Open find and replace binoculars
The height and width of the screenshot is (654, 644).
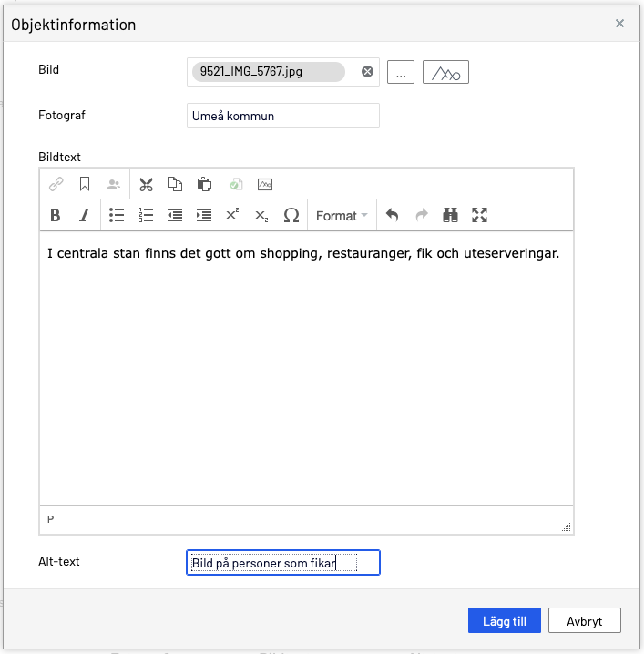click(x=450, y=215)
